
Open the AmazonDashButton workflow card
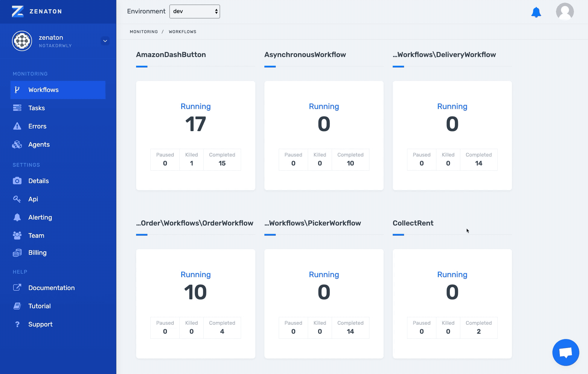(x=196, y=136)
